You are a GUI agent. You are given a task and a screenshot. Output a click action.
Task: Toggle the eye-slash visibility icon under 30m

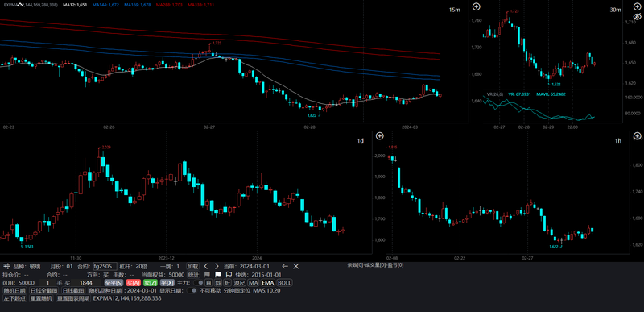(x=638, y=17)
